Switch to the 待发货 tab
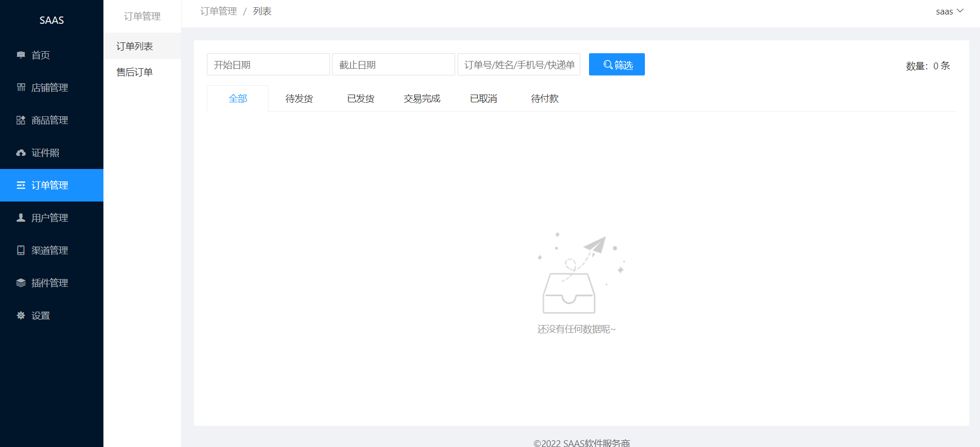This screenshot has height=447, width=980. [x=299, y=98]
